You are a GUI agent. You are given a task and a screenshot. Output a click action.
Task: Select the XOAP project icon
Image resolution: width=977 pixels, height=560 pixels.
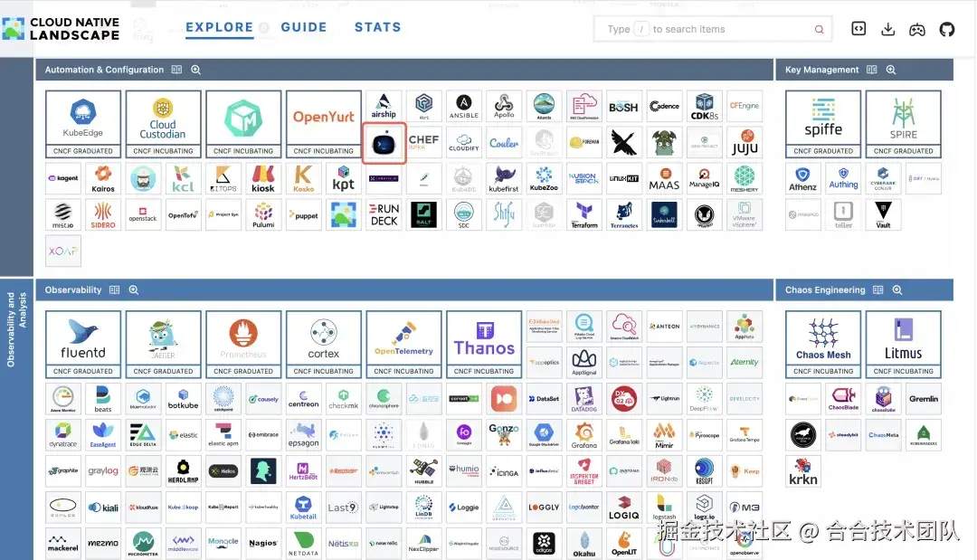[x=63, y=251]
